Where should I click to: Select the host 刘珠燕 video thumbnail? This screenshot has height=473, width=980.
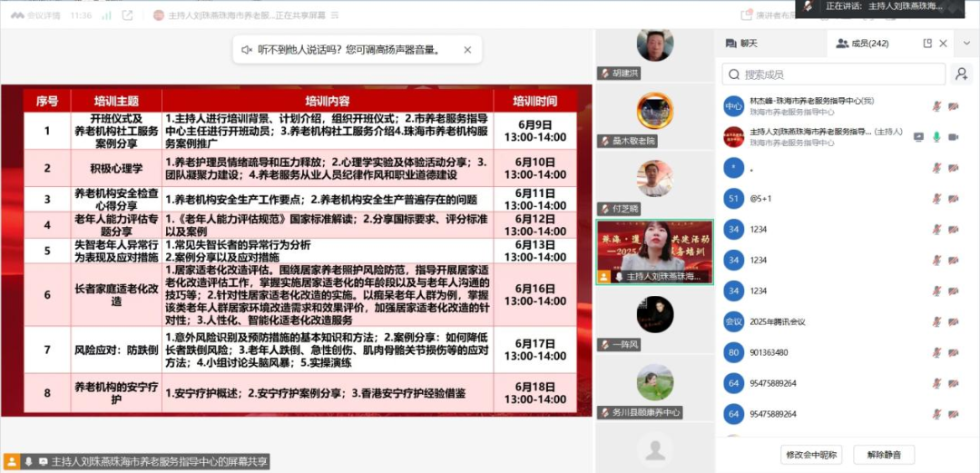pos(655,252)
